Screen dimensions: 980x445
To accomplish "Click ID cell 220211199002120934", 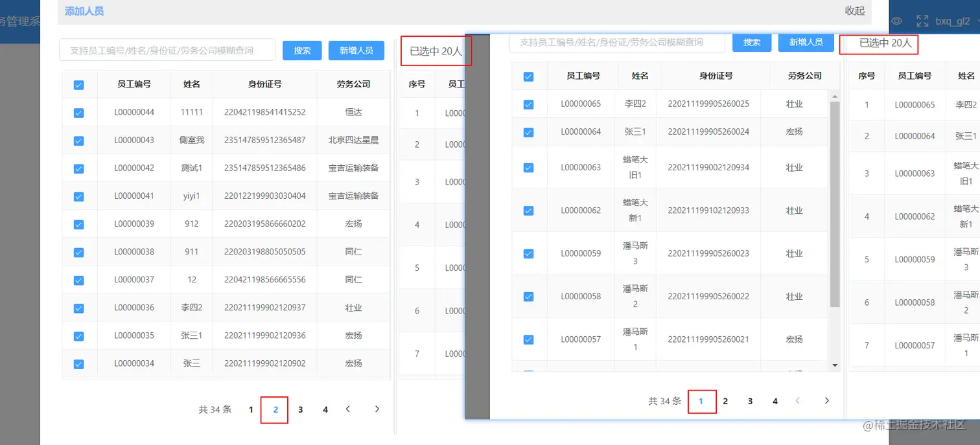I will pyautogui.click(x=708, y=167).
